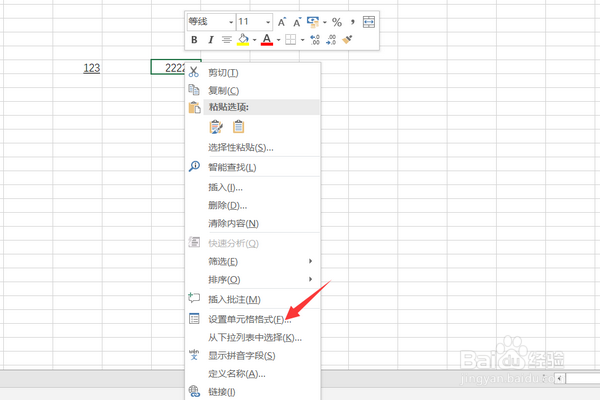The height and width of the screenshot is (400, 600).
Task: Choose 复制(C) from context menu
Action: tap(252, 91)
